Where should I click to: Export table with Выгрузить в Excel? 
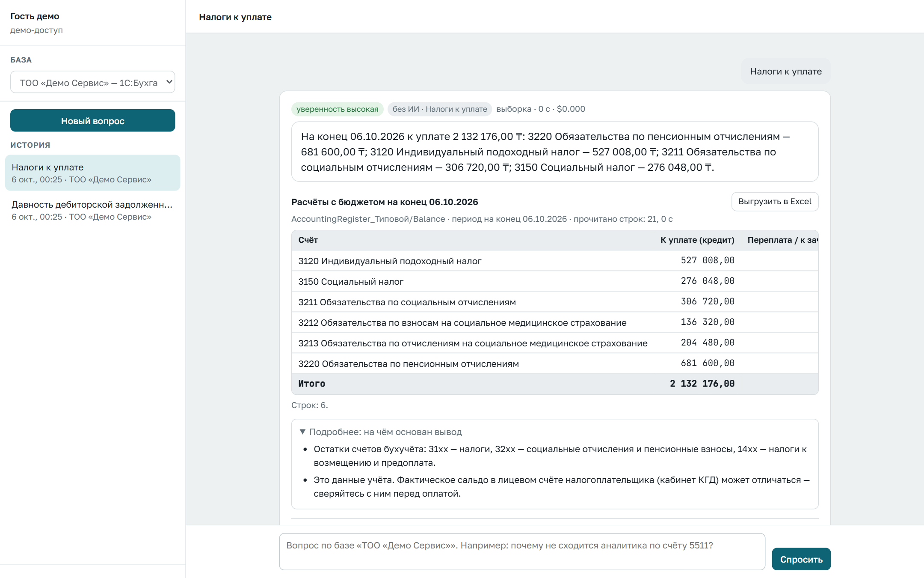(775, 202)
